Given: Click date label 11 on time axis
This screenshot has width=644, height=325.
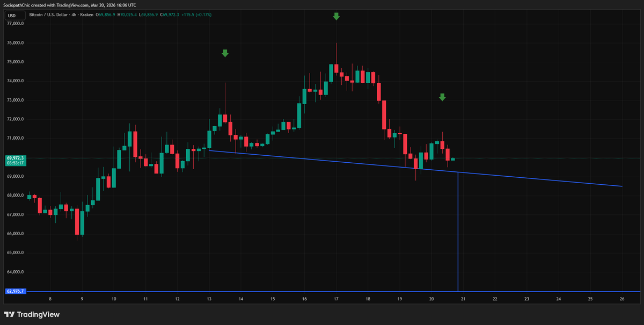Looking at the screenshot, I should point(145,299).
